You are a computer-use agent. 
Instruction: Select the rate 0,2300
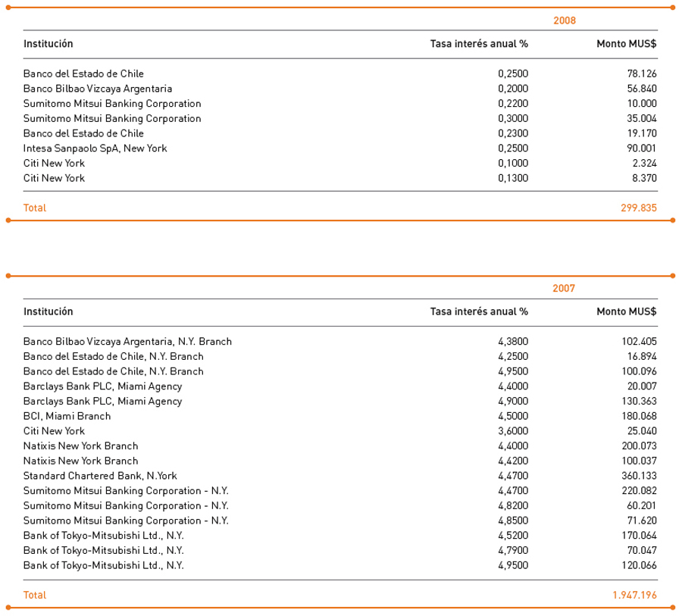point(513,133)
